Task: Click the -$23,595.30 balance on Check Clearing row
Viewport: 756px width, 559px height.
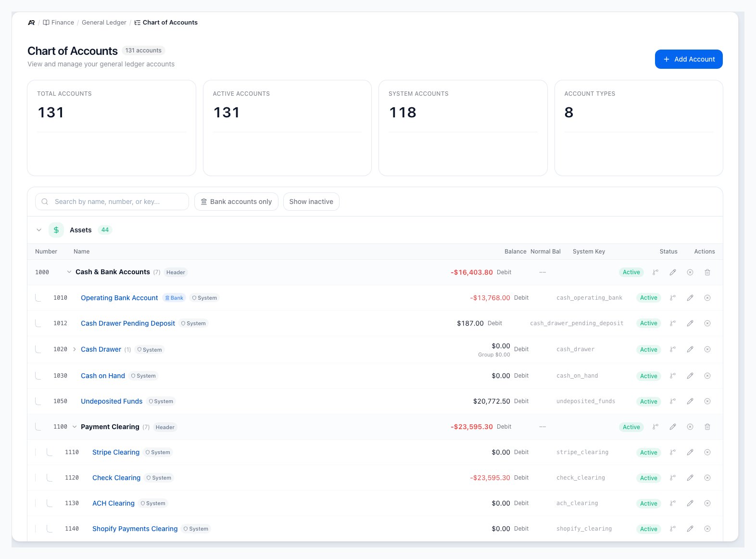Action: coord(490,478)
